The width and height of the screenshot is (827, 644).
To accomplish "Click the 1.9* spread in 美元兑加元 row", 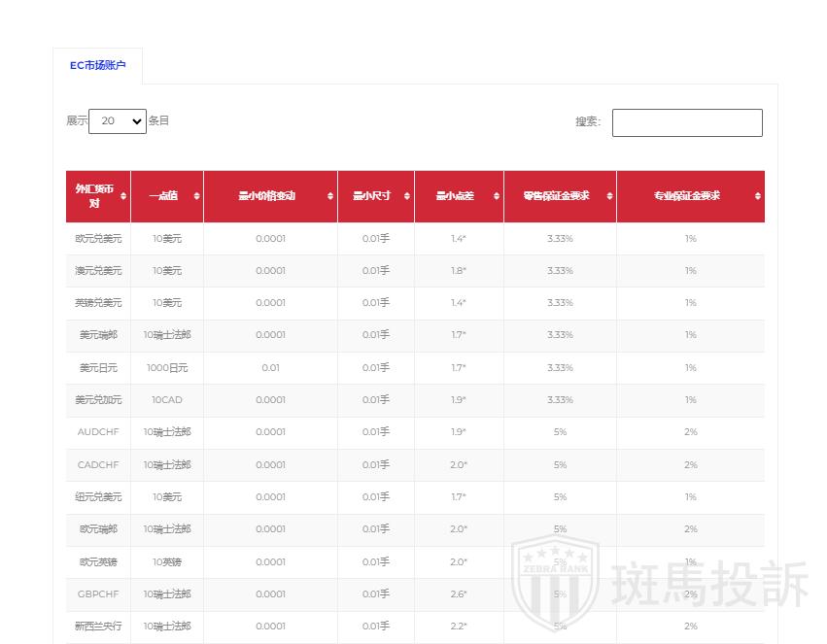I will coord(459,400).
